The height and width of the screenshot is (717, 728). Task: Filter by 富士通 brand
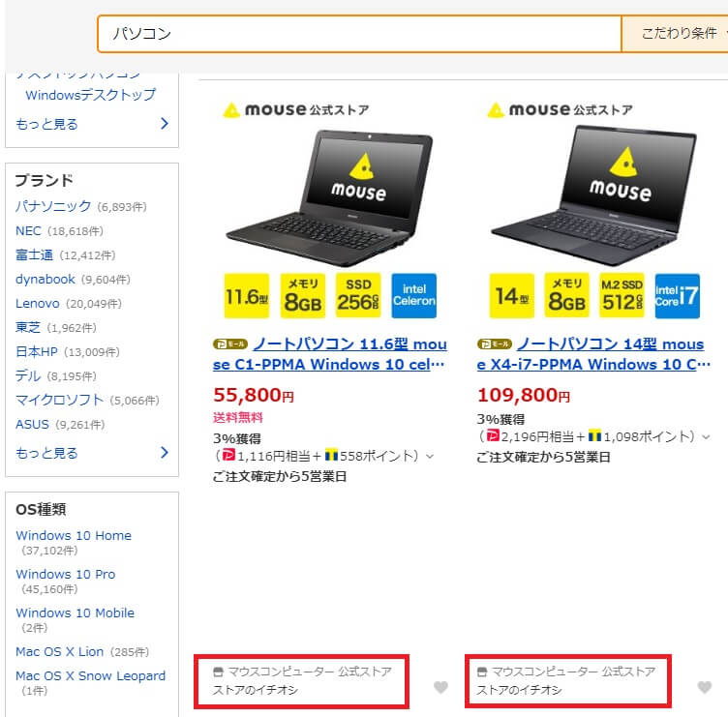(x=34, y=254)
